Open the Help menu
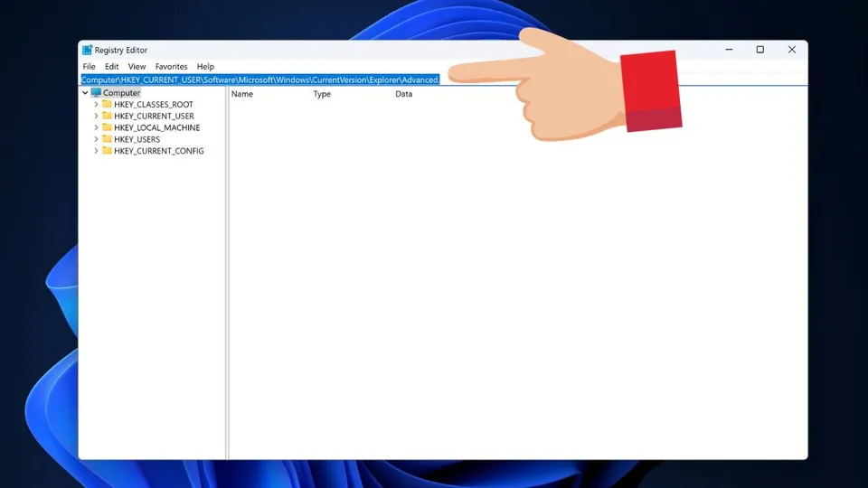This screenshot has width=868, height=488. pos(205,66)
